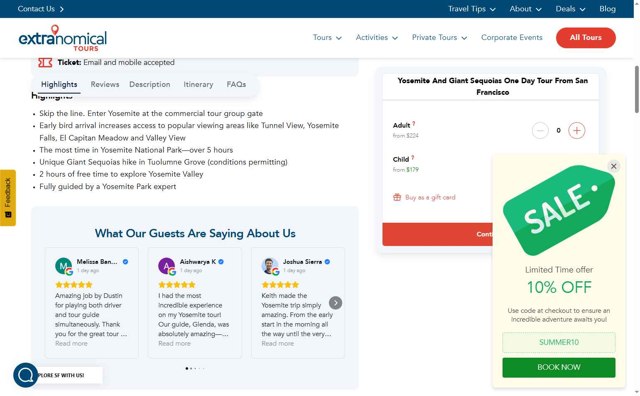The image size is (640, 396).
Task: Click Aishwarya K's verified badge
Action: pyautogui.click(x=221, y=262)
